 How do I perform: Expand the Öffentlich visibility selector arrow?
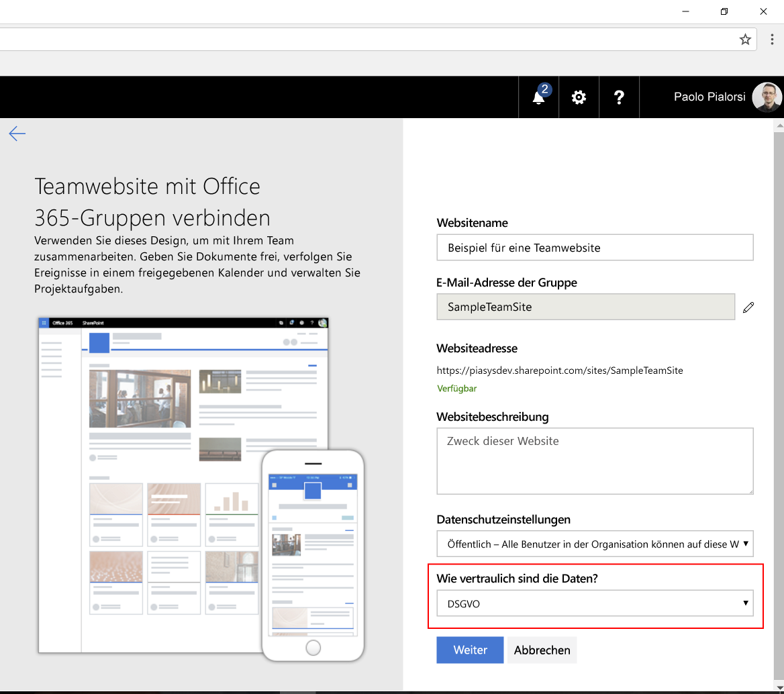point(745,544)
